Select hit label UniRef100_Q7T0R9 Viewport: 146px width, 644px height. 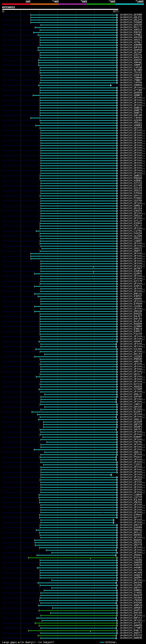tap(131, 90)
